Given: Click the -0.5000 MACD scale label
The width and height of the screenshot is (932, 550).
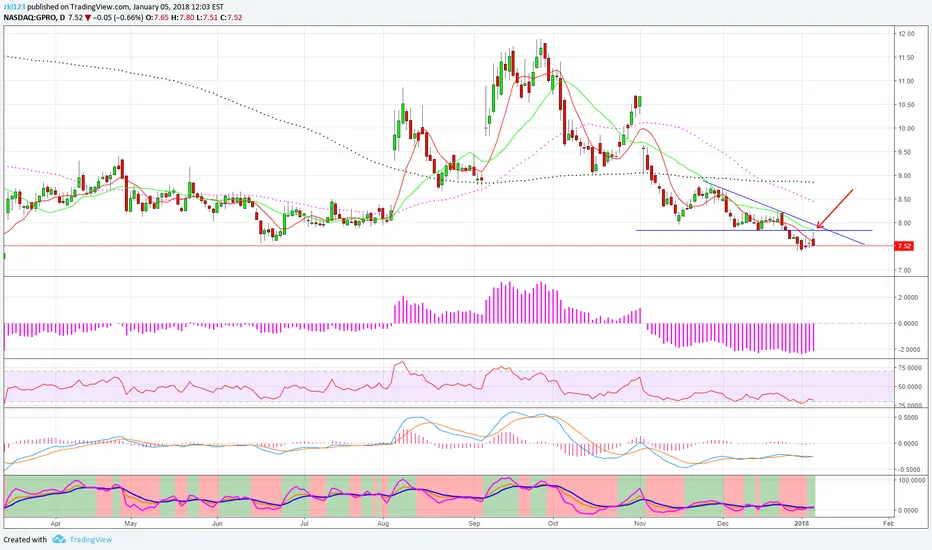Looking at the screenshot, I should [907, 470].
